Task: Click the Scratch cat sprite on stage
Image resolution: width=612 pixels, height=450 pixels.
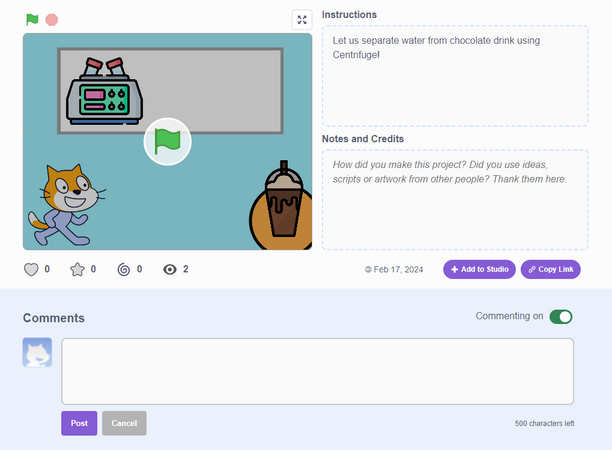Action: [66, 205]
